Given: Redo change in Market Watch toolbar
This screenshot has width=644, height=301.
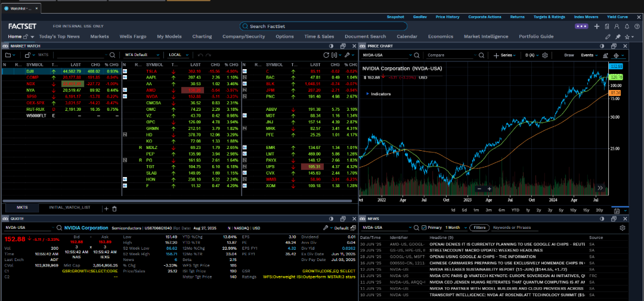Looking at the screenshot, I should tap(209, 55).
